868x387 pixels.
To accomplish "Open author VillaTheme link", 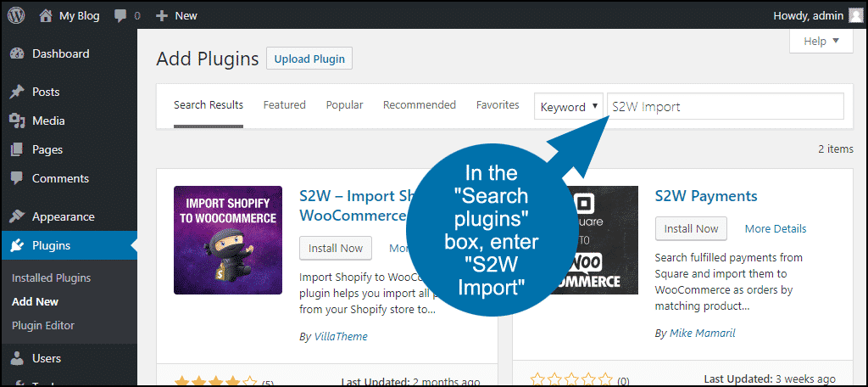I will pos(342,336).
